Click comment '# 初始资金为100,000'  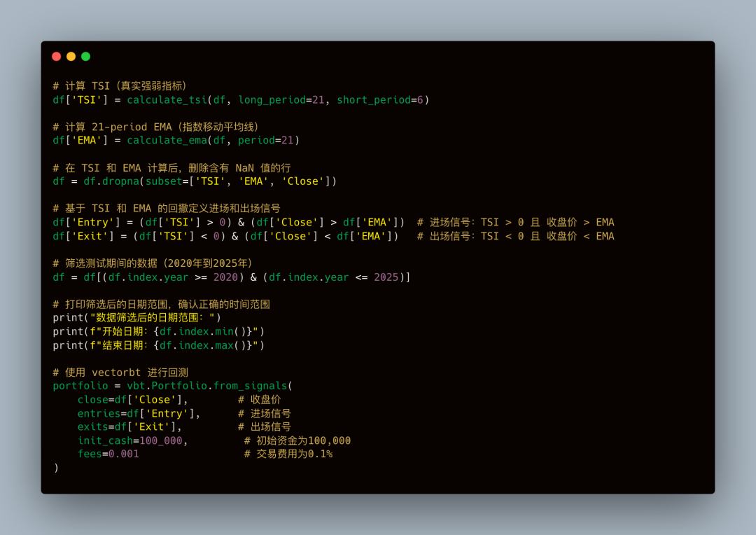(x=297, y=441)
